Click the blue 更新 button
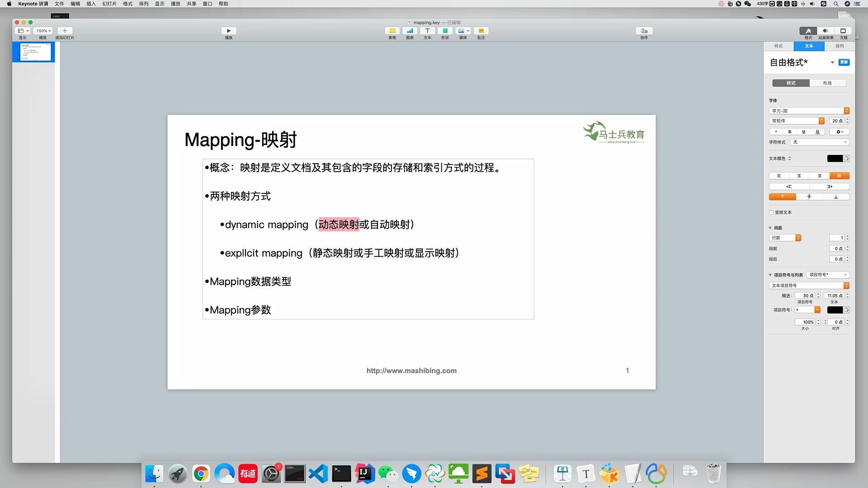The image size is (868, 488). pyautogui.click(x=844, y=62)
